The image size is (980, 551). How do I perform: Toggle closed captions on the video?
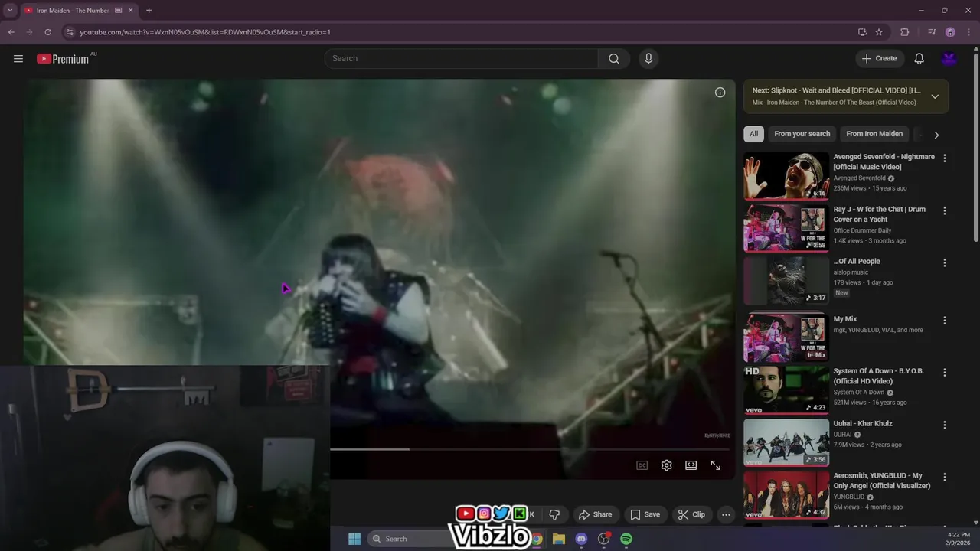pos(642,465)
